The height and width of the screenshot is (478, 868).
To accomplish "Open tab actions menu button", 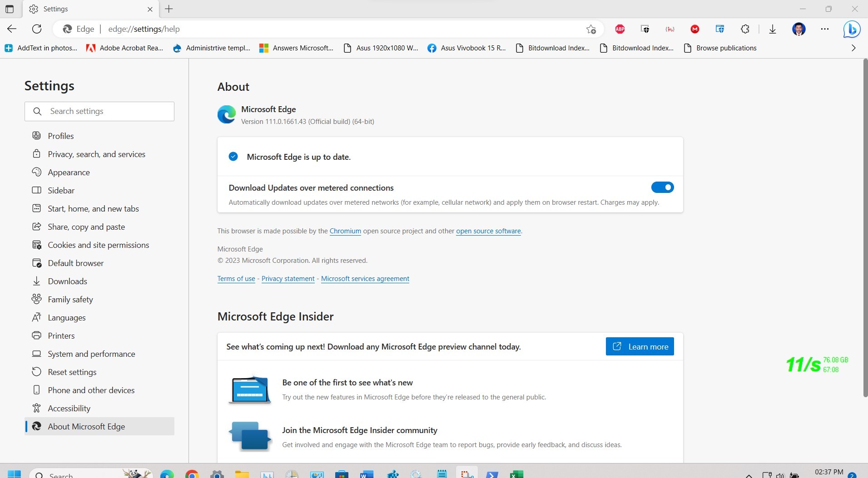I will 9,9.
